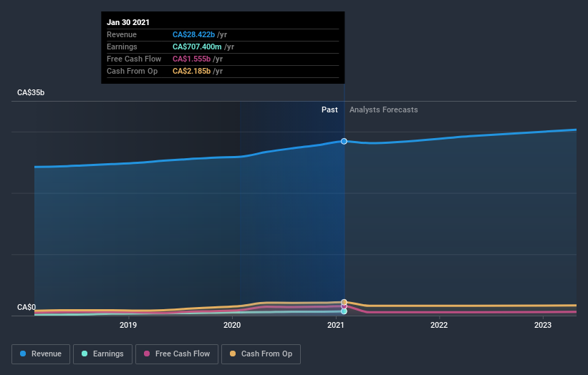Click the 2022 x-axis label
The width and height of the screenshot is (588, 375).
(x=439, y=325)
